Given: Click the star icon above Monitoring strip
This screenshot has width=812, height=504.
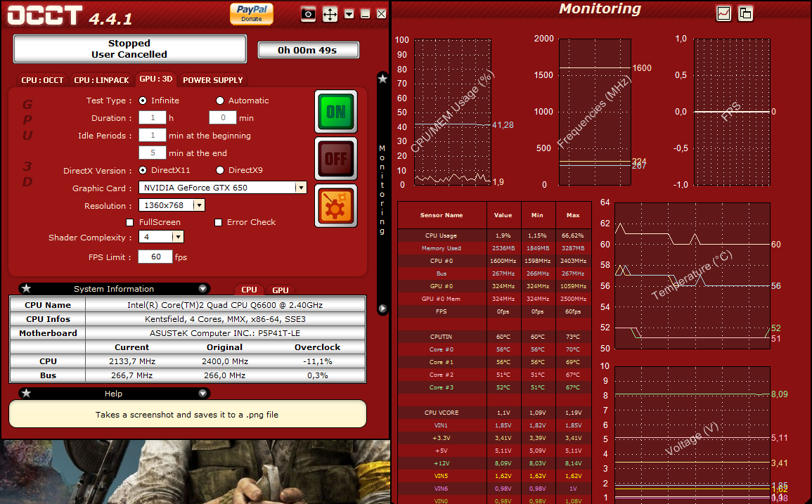Looking at the screenshot, I should pos(382,79).
